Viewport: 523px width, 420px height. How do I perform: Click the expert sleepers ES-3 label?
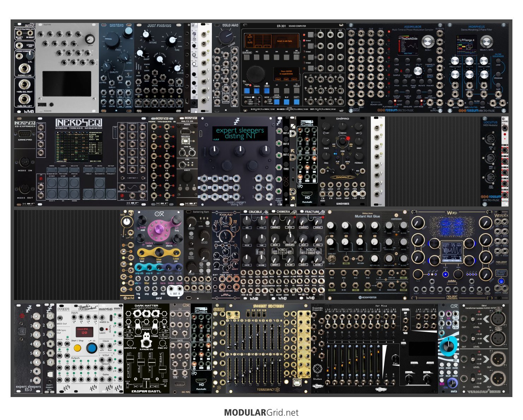[x=29, y=388]
